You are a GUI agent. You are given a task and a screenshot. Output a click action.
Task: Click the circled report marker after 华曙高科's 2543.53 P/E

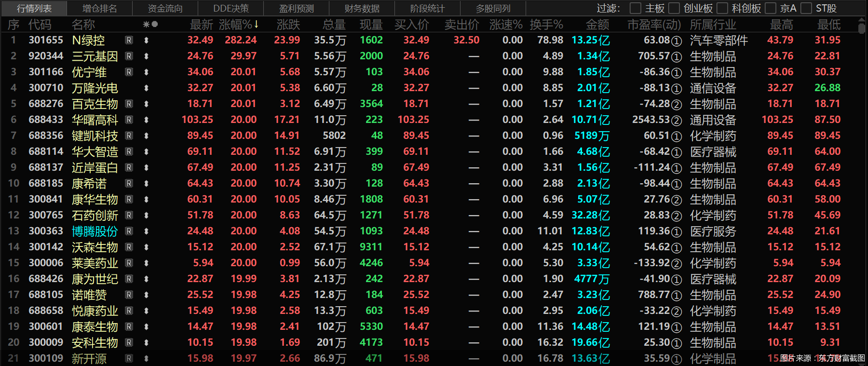pos(677,121)
